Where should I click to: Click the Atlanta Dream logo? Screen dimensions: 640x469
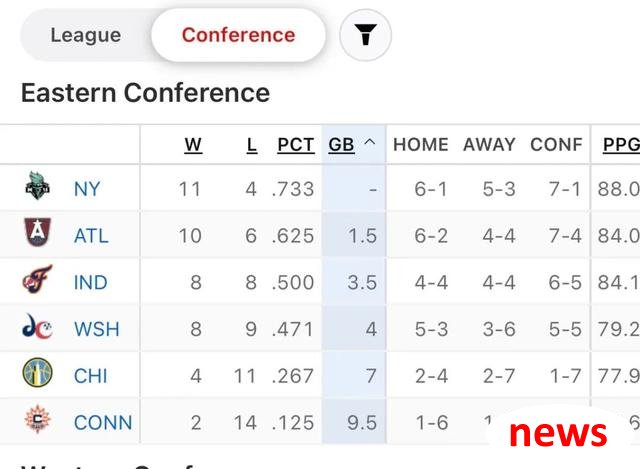click(x=38, y=232)
